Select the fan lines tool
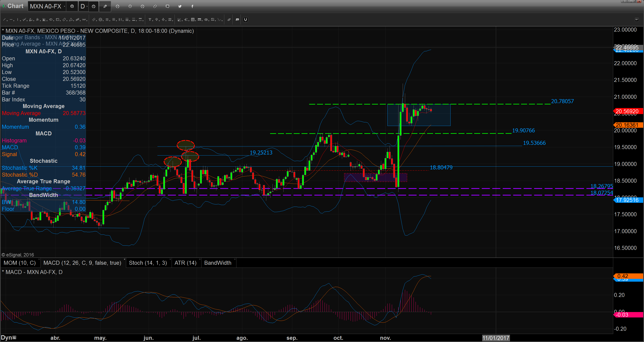The image size is (644, 342). 31,20
